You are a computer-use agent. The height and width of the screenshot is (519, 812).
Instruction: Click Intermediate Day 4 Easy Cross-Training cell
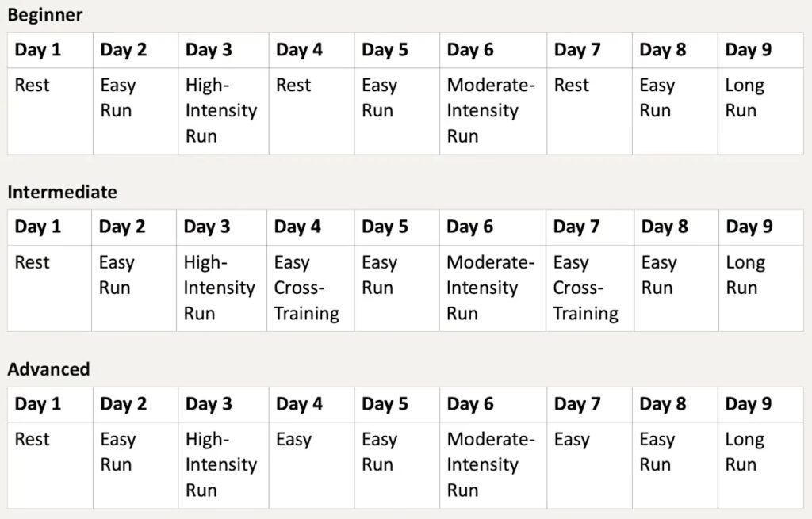(x=310, y=288)
